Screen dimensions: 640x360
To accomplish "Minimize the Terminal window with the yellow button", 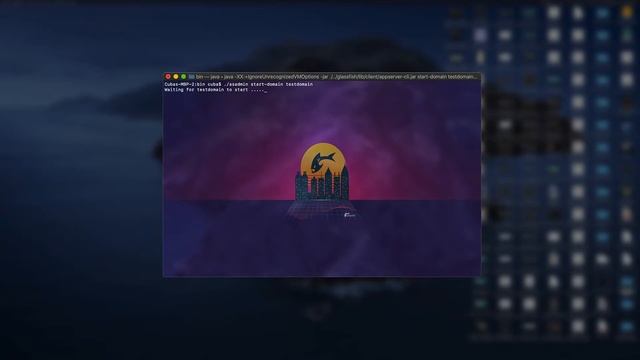I will tap(176, 77).
